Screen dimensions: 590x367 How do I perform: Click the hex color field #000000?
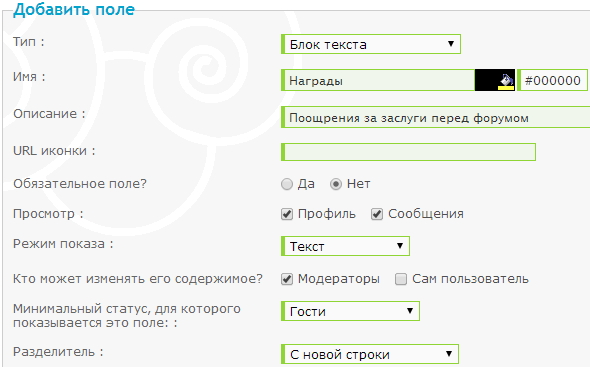tap(552, 80)
